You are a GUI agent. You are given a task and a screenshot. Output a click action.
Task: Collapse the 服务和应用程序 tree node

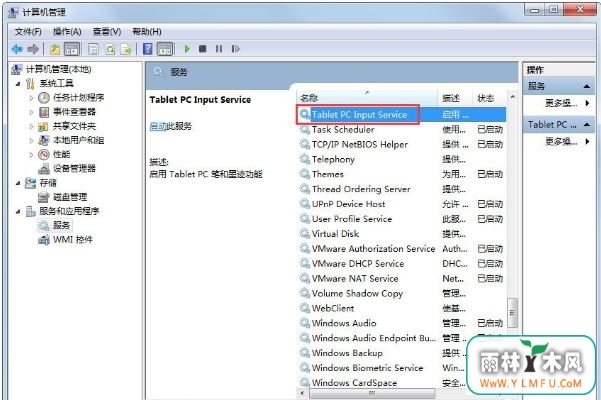(18, 211)
